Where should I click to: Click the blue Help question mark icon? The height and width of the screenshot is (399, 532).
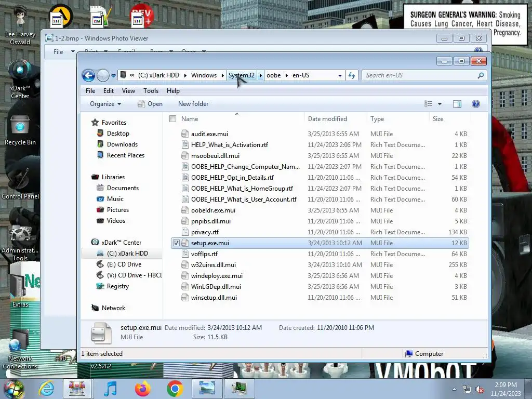(476, 104)
